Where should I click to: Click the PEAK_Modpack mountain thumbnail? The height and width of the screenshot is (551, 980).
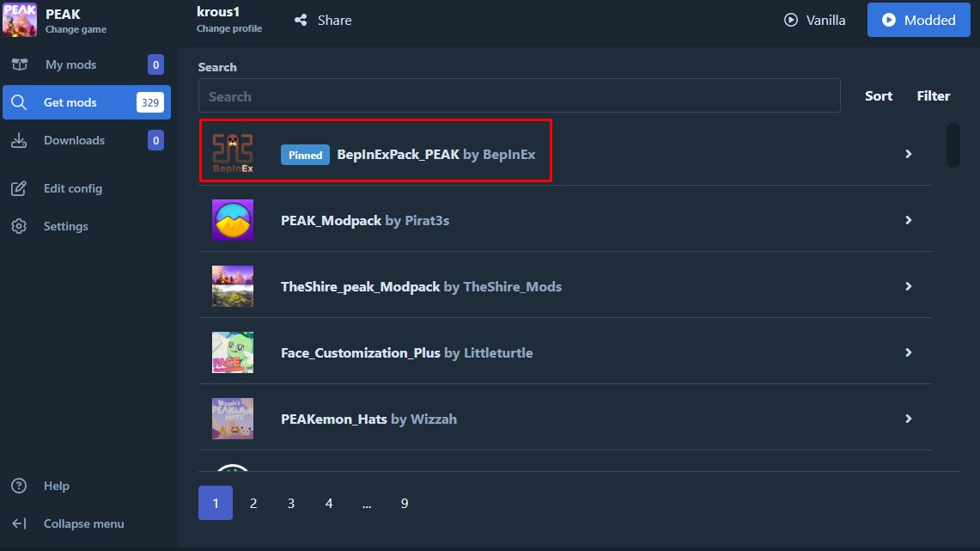click(x=233, y=220)
